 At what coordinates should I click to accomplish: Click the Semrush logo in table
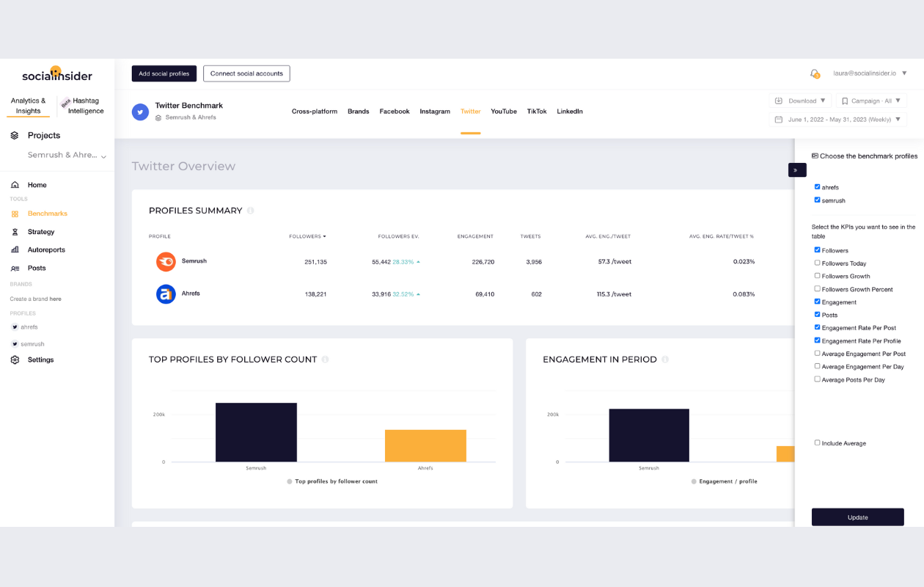[166, 261]
